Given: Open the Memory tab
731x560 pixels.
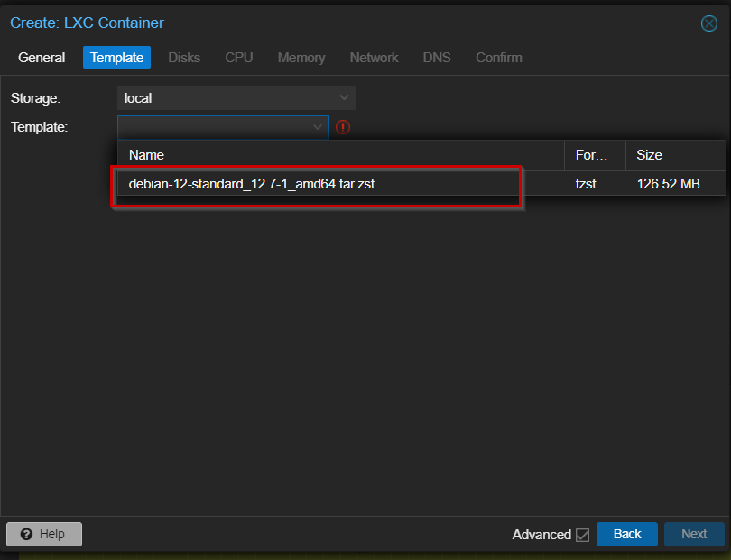Looking at the screenshot, I should coord(301,58).
